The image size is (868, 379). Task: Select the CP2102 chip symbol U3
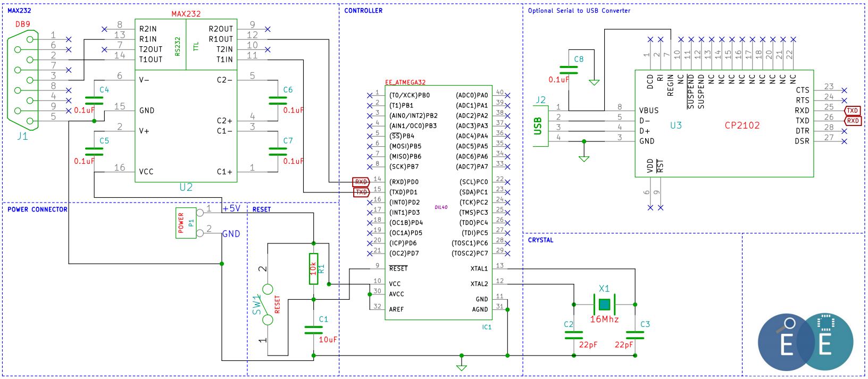tap(724, 123)
